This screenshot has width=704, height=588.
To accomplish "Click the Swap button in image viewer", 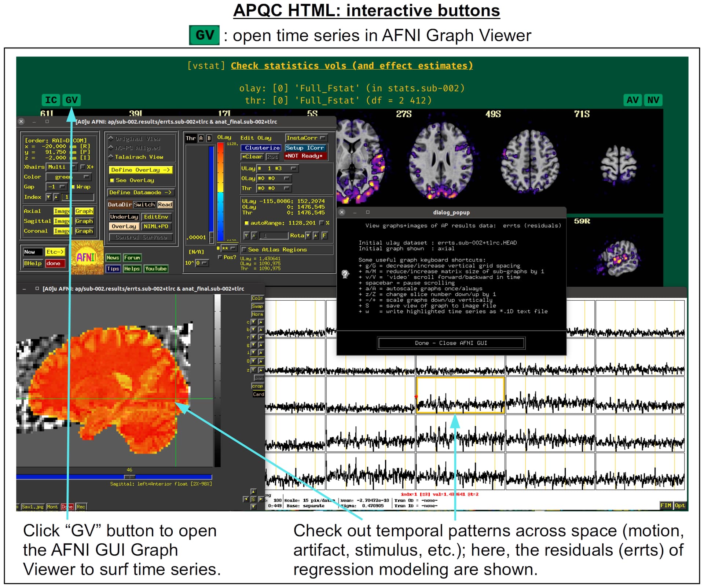I will point(257,306).
